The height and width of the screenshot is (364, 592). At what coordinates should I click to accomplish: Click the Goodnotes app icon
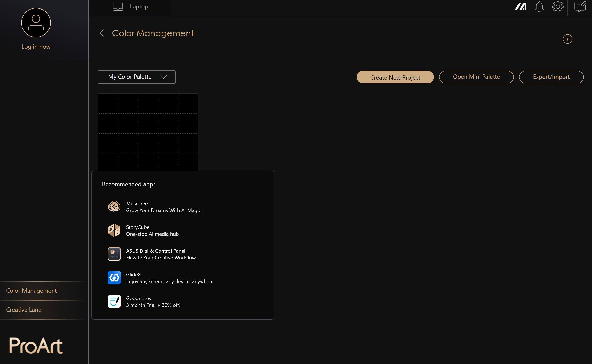click(114, 301)
